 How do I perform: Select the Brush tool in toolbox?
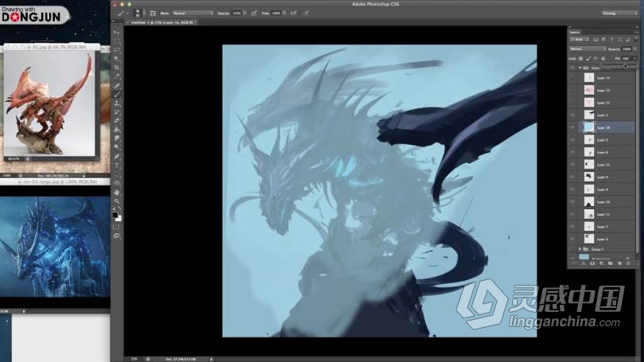[117, 95]
